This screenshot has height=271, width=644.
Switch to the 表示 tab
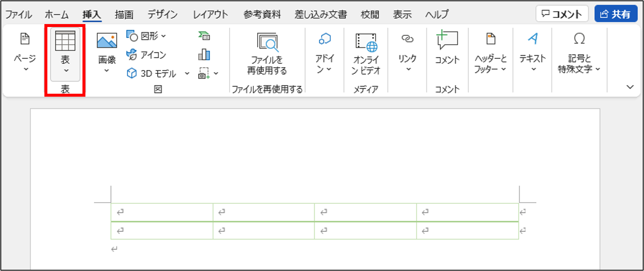click(x=403, y=15)
